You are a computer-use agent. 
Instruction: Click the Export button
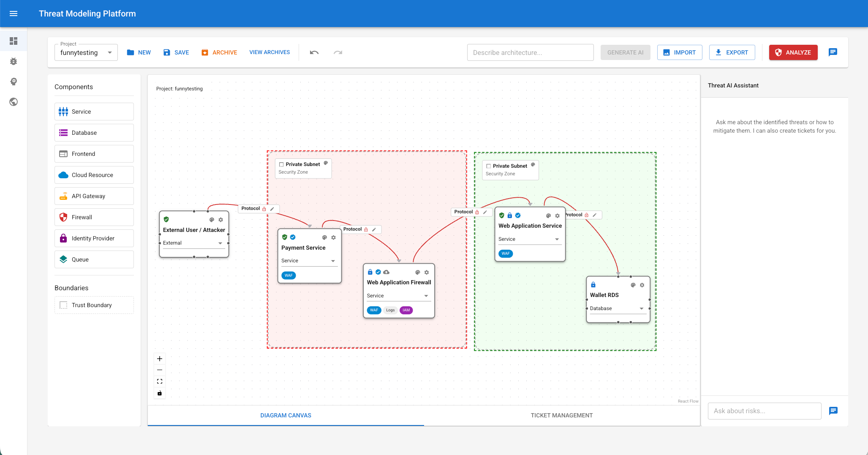pyautogui.click(x=732, y=52)
